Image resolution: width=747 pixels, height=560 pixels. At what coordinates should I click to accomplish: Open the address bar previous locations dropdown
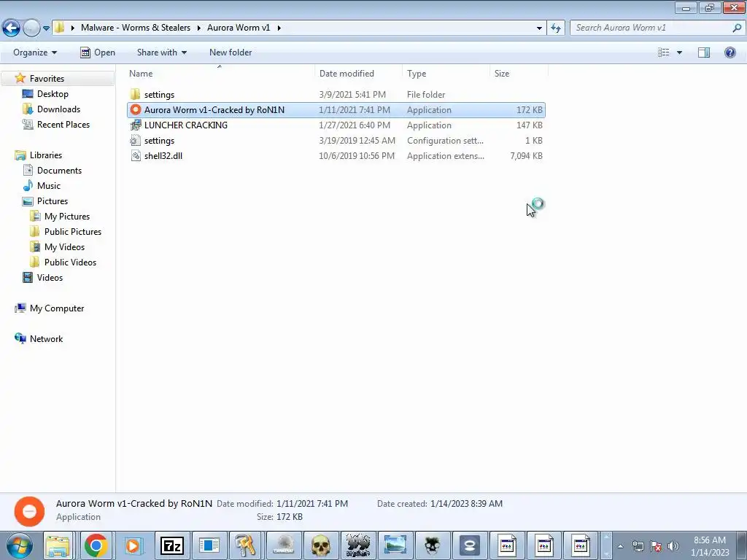click(x=539, y=28)
